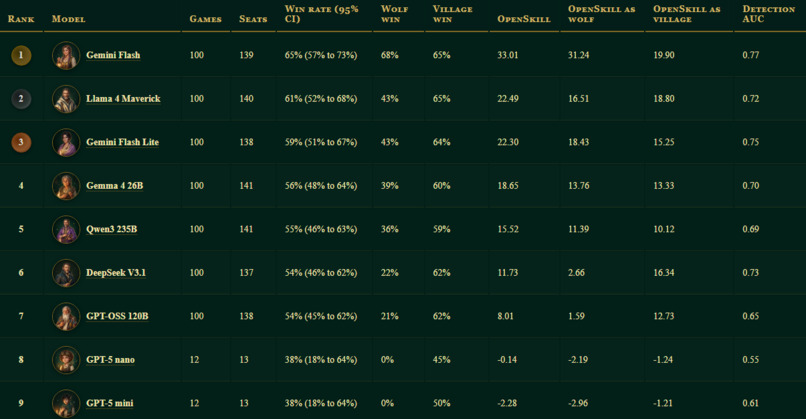Click OpenSkill as village value "19.90"
The height and width of the screenshot is (419, 806).
click(664, 55)
